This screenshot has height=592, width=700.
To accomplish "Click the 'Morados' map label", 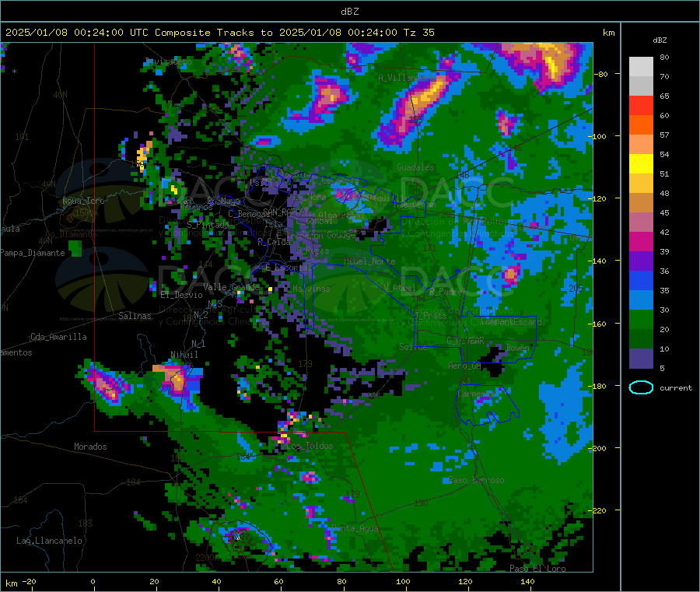I will coord(90,447).
